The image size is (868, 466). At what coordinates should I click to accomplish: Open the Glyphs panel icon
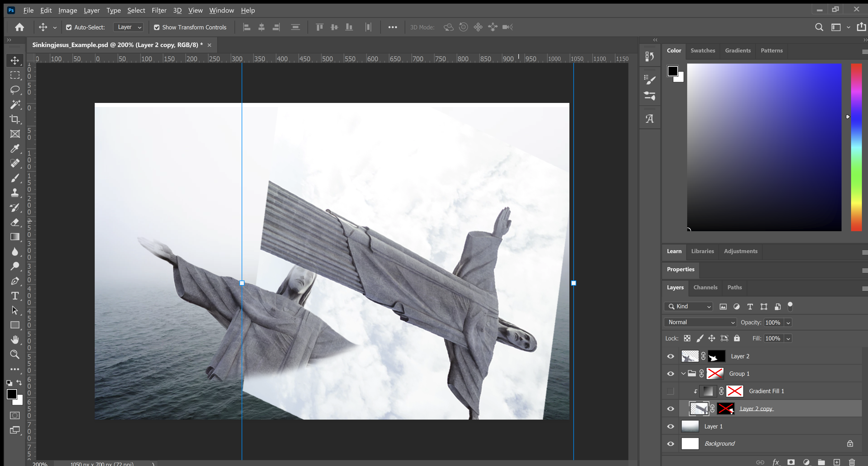pos(650,119)
